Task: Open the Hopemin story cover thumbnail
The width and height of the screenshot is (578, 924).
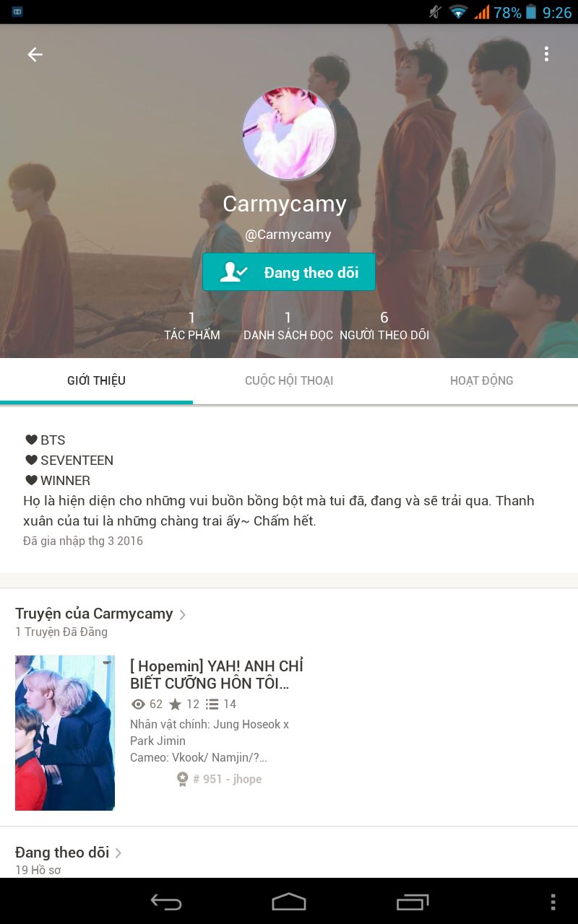Action: pyautogui.click(x=65, y=733)
